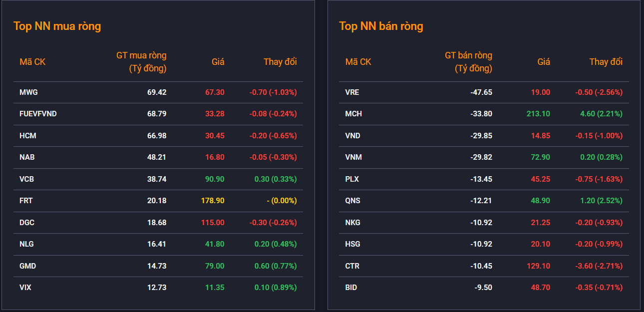Open the VCB stock ticker
The image size is (644, 312).
27,179
